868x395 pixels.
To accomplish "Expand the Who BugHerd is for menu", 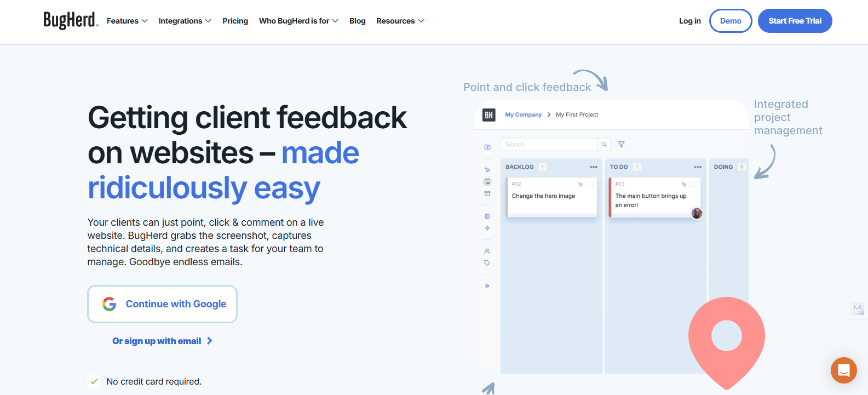I will (298, 21).
